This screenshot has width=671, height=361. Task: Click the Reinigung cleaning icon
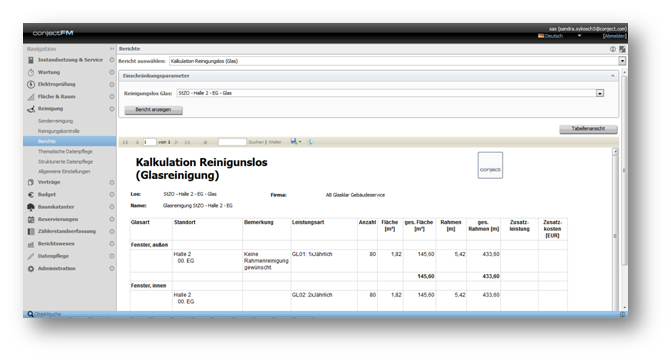click(x=31, y=109)
